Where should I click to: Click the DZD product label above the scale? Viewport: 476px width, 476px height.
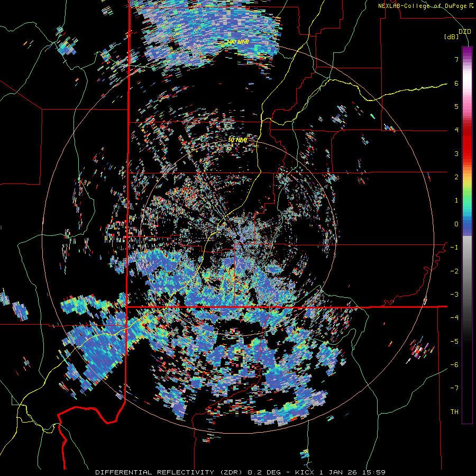[464, 32]
